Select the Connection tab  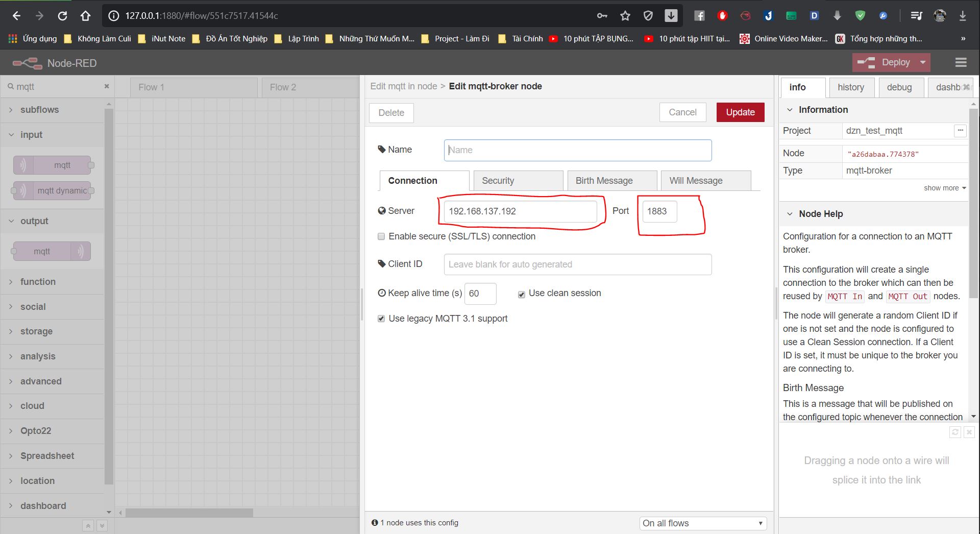(x=424, y=181)
